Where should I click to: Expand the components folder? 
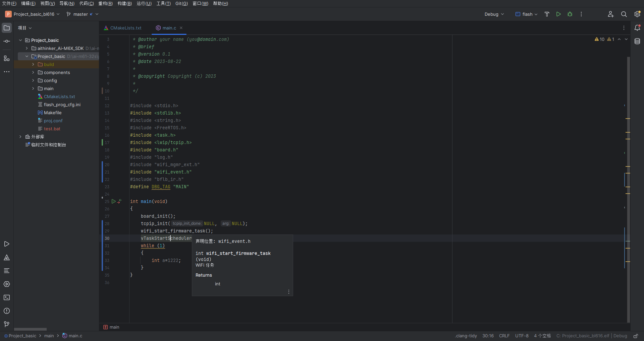[x=33, y=72]
